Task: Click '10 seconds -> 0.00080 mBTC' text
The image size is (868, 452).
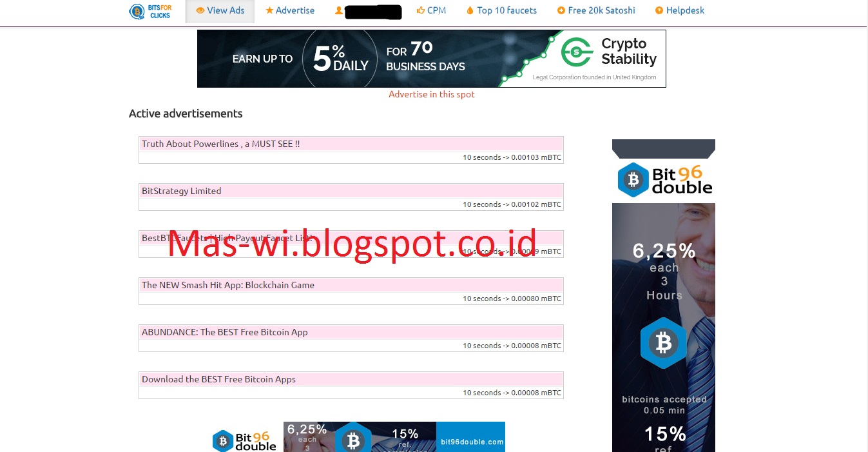Action: [x=512, y=299]
